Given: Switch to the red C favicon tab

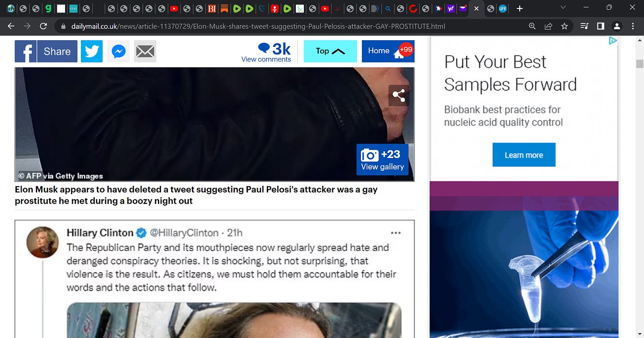Looking at the screenshot, I should tap(413, 8).
